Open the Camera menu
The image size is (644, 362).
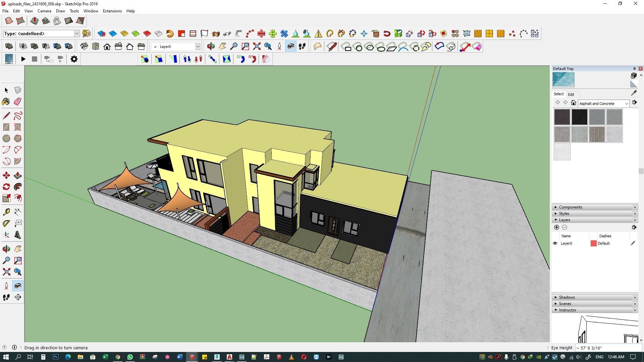44,11
